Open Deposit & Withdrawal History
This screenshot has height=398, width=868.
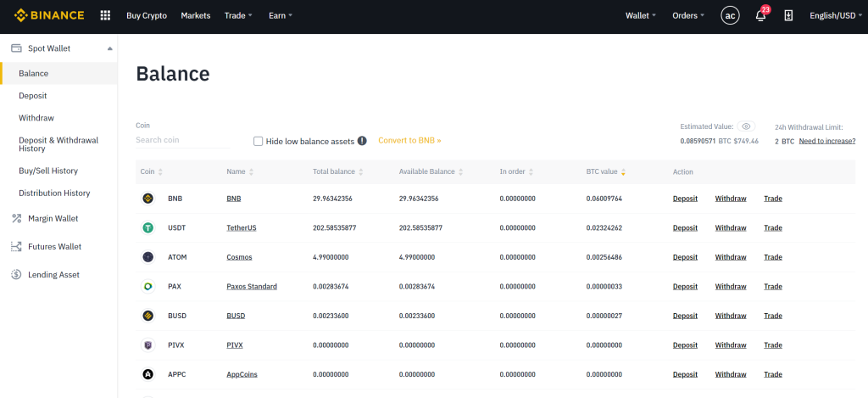point(58,144)
